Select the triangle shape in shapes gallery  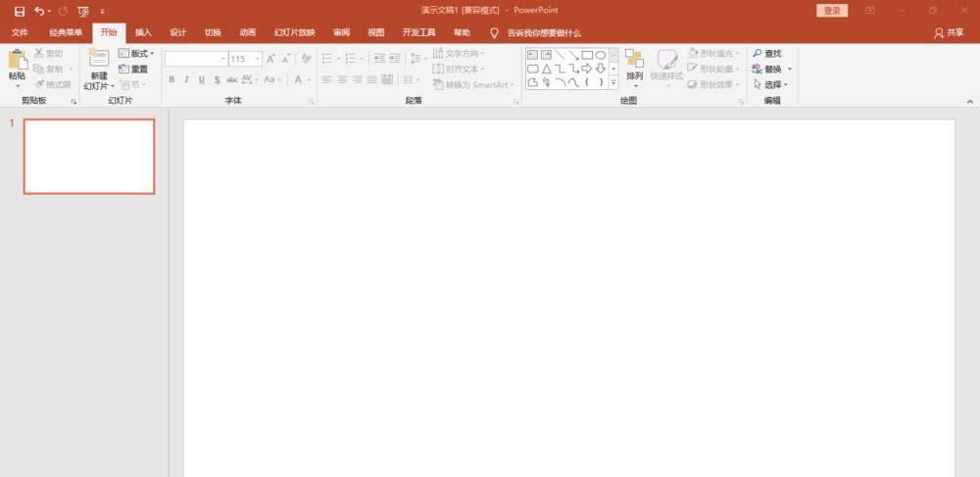coord(547,69)
